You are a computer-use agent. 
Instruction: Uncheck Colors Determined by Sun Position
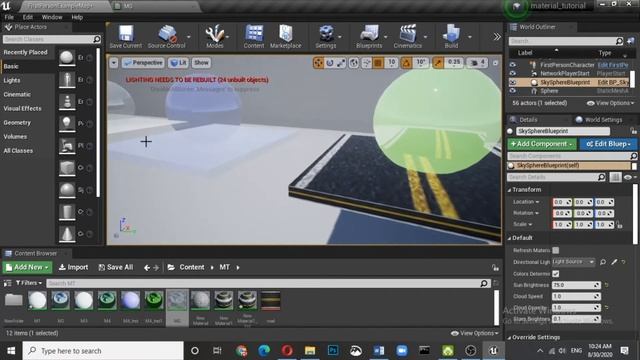tap(556, 273)
